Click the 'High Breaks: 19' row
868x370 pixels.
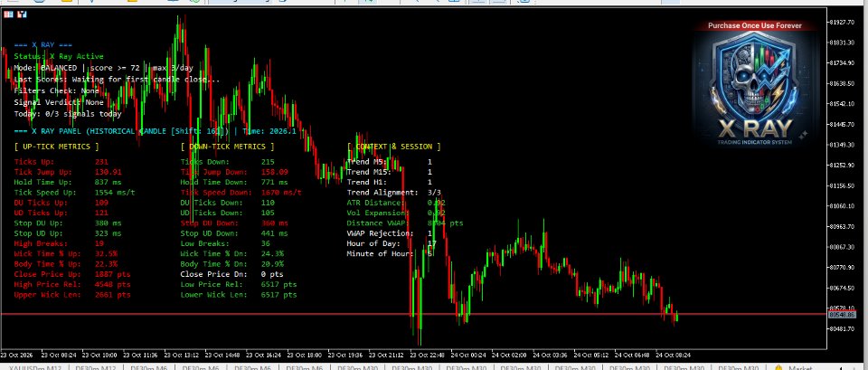click(x=59, y=243)
